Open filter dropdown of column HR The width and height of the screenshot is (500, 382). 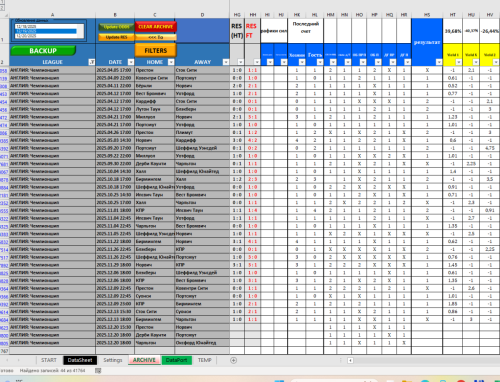407,62
